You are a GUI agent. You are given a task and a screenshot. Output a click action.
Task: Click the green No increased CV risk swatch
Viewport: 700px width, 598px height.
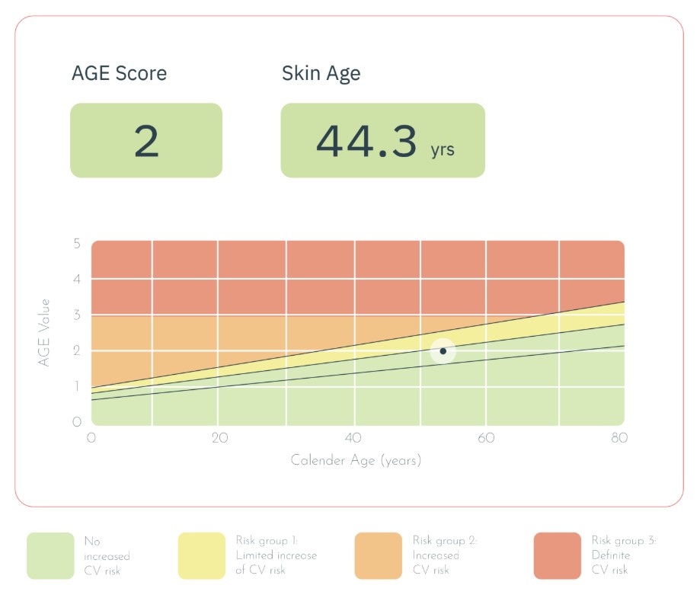(50, 556)
